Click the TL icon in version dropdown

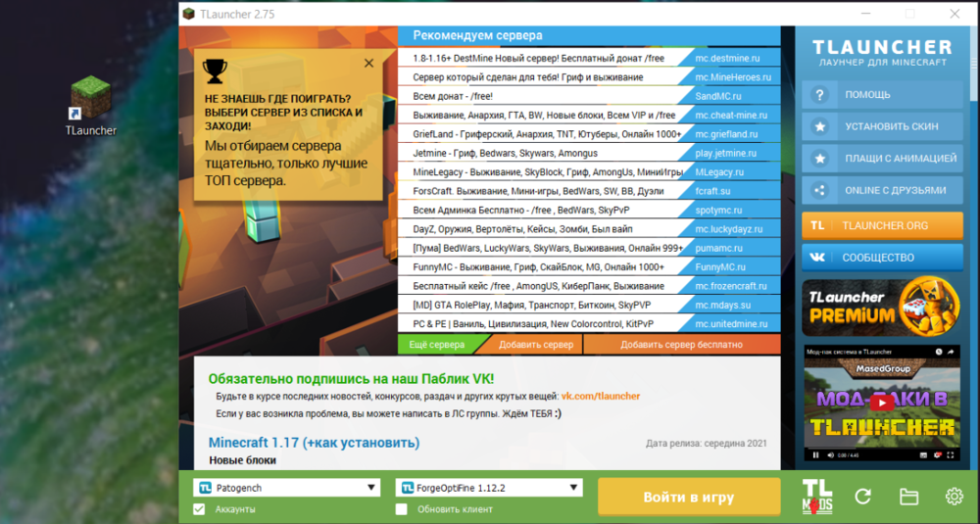(408, 488)
